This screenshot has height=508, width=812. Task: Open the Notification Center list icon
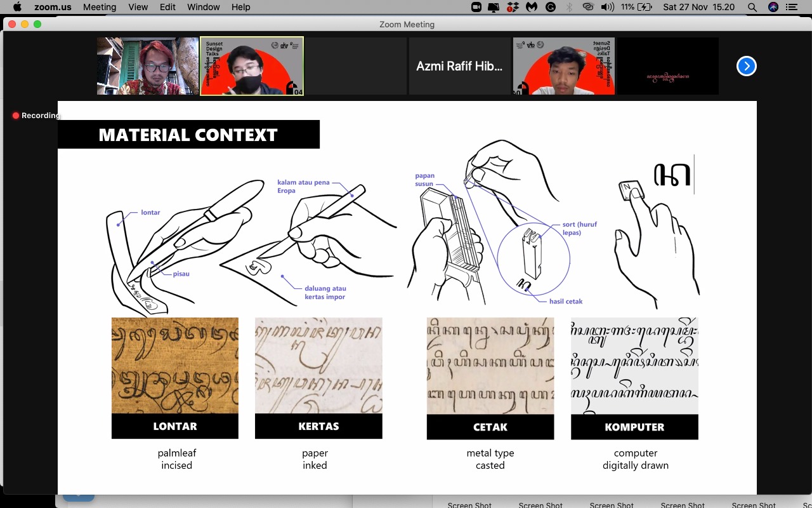point(792,7)
